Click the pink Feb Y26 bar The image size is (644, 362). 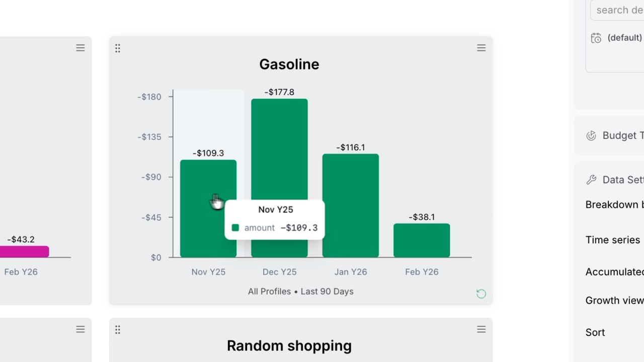(x=24, y=251)
